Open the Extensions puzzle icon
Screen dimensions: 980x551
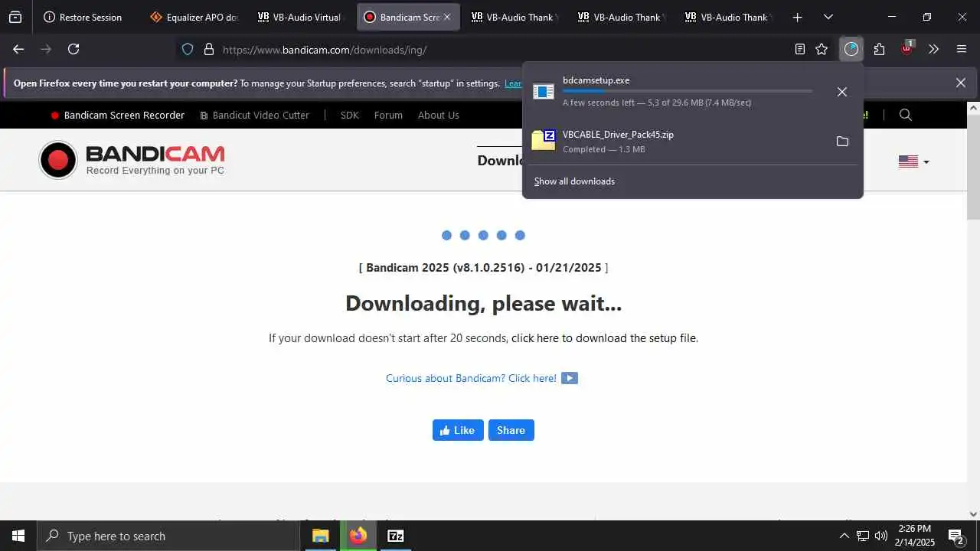click(879, 49)
